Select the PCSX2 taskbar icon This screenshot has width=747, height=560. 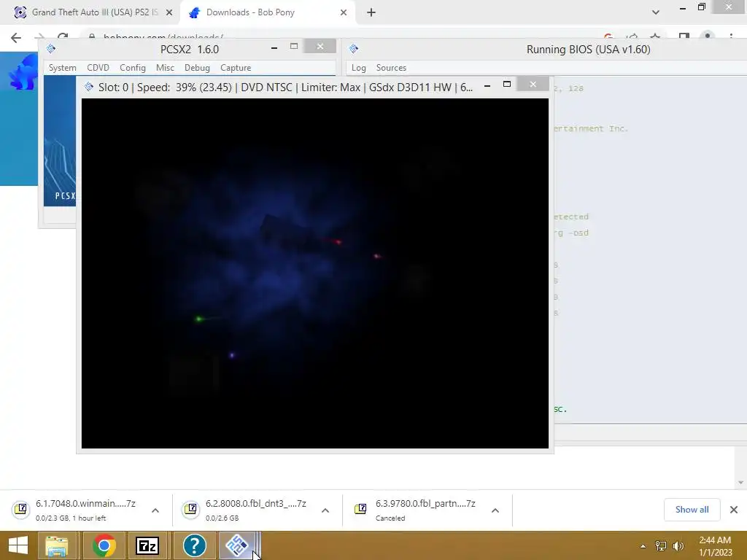point(238,545)
